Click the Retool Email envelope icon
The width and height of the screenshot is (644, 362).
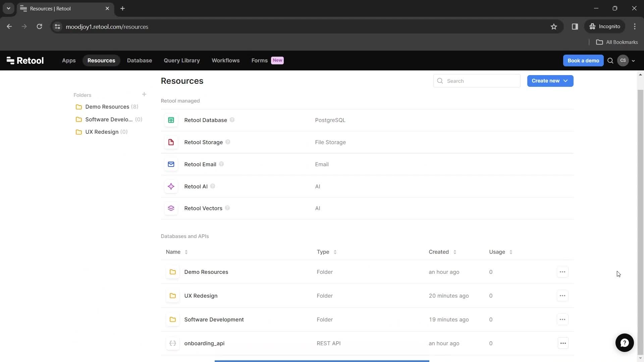coord(171,164)
